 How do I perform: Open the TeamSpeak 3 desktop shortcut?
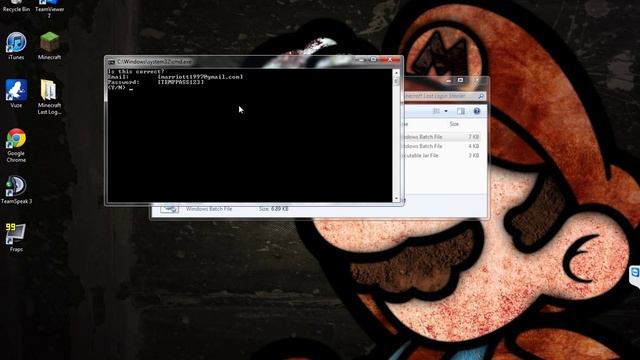click(x=16, y=189)
